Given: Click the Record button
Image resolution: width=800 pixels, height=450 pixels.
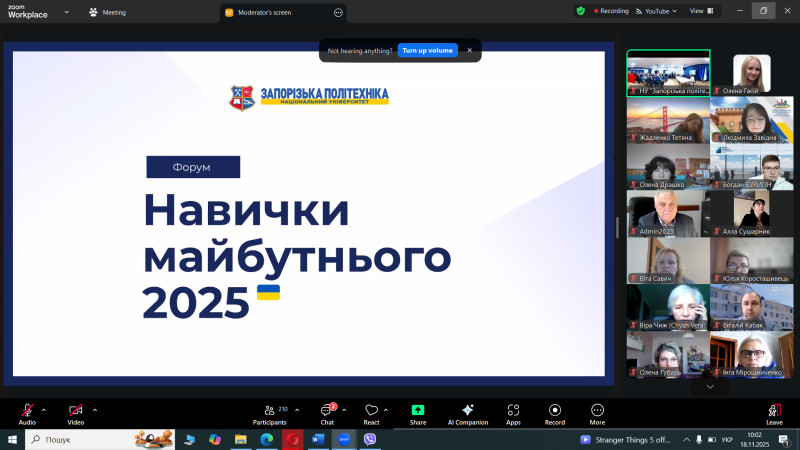Looking at the screenshot, I should tap(555, 411).
